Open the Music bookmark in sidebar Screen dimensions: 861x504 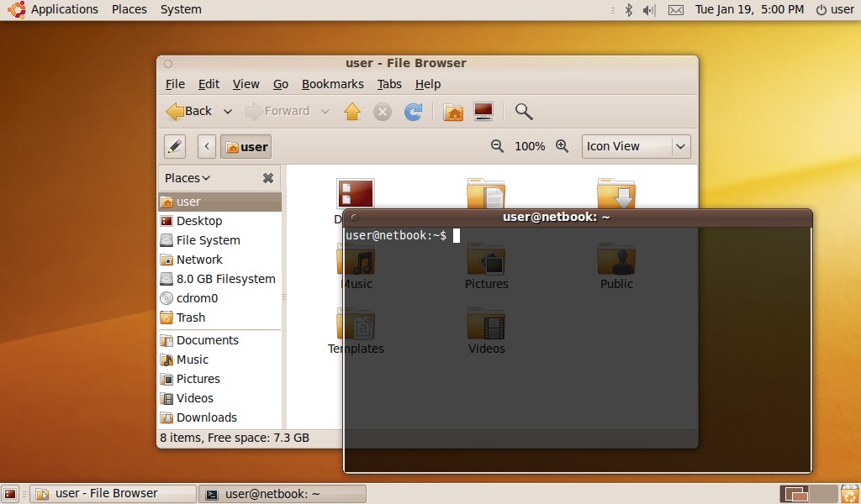pyautogui.click(x=219, y=360)
